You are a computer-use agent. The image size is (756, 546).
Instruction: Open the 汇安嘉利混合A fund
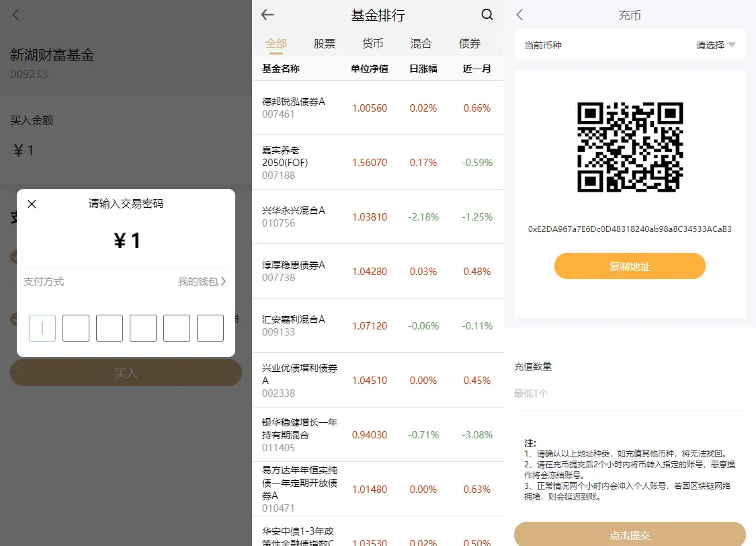click(x=378, y=326)
